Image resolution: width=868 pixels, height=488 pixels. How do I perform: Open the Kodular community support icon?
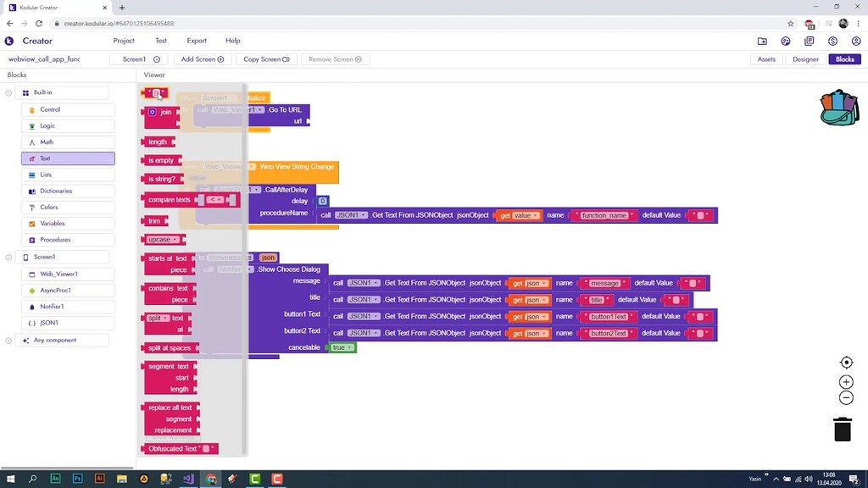click(x=786, y=41)
